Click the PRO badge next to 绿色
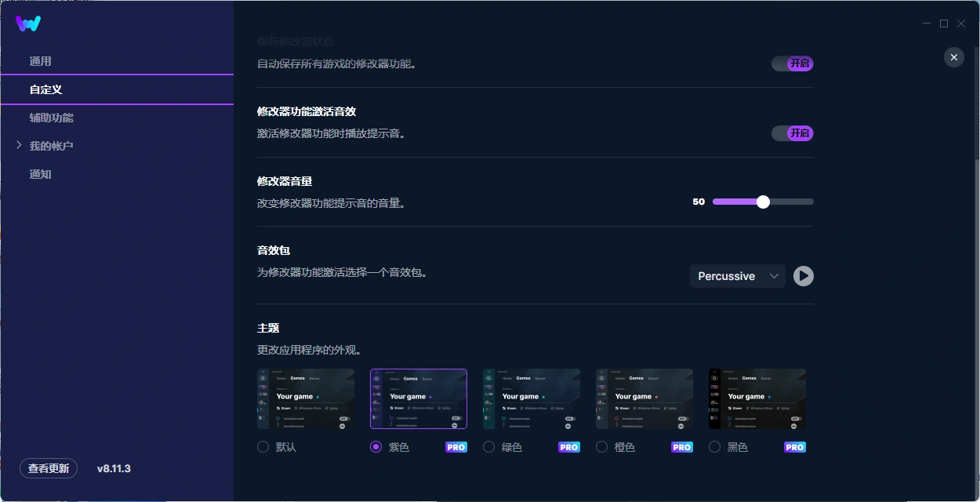The width and height of the screenshot is (980, 502). [x=569, y=447]
